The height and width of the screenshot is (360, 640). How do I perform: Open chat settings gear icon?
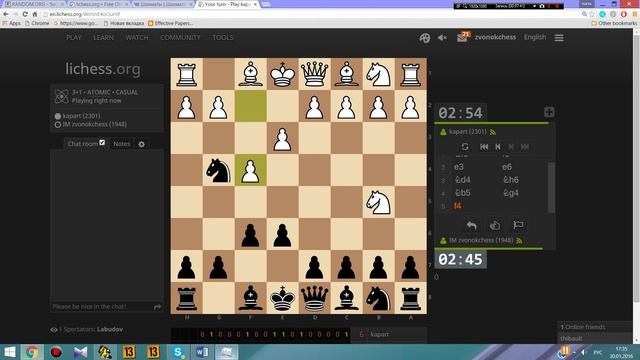tap(142, 144)
